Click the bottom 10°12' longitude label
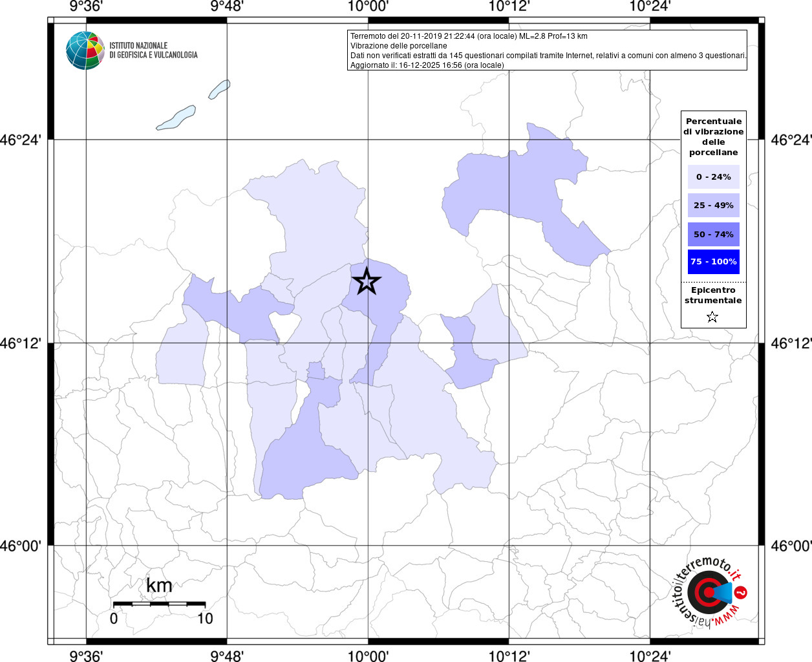Screen dimensions: 812x662 click(x=509, y=656)
